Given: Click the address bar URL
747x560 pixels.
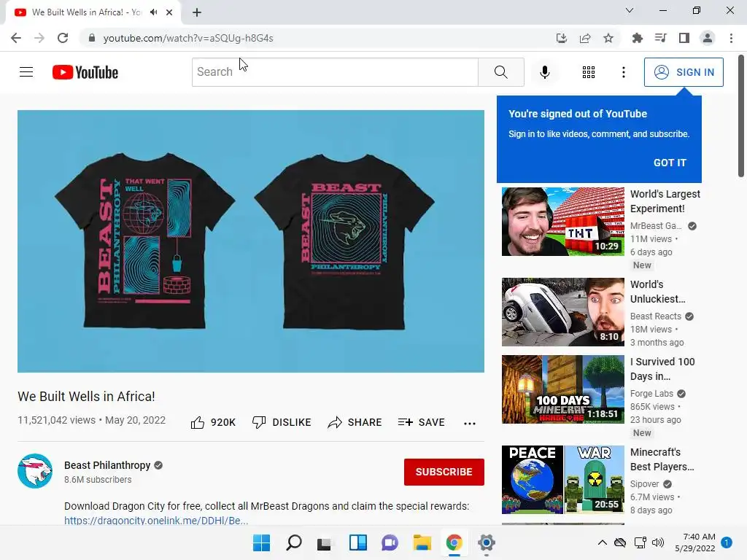Looking at the screenshot, I should pyautogui.click(x=188, y=38).
